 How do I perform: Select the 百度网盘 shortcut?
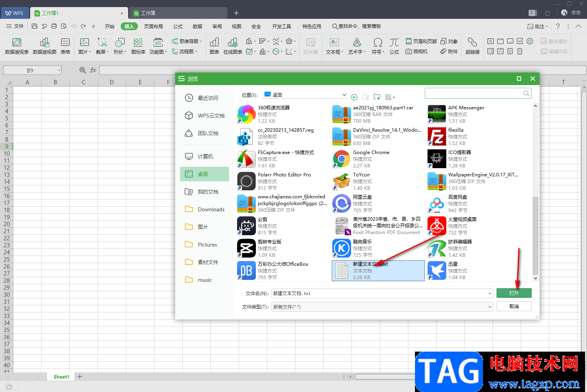click(473, 203)
